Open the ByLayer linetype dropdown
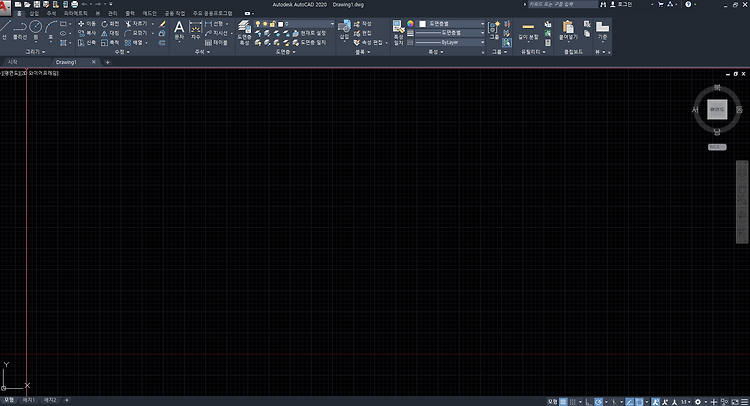750x406 pixels. (x=450, y=43)
